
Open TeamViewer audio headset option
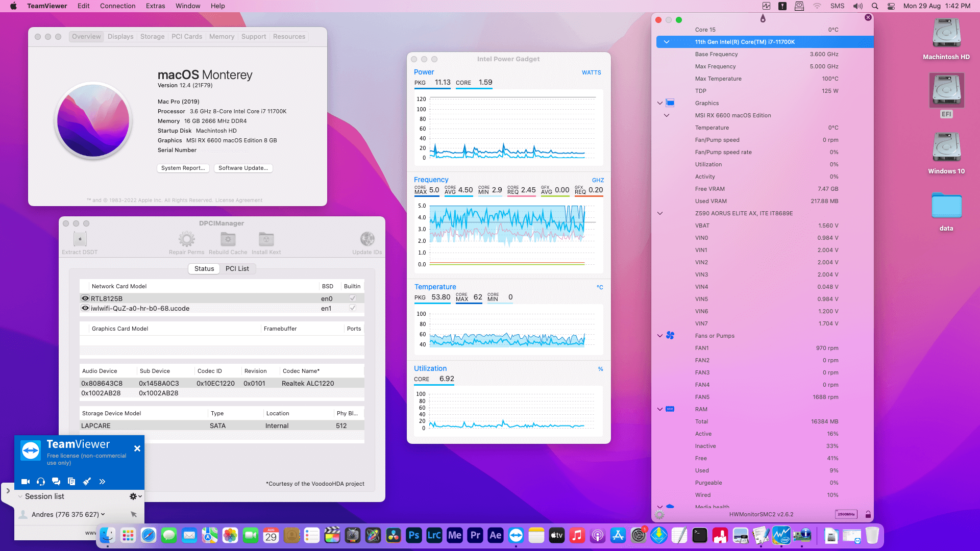click(x=41, y=482)
